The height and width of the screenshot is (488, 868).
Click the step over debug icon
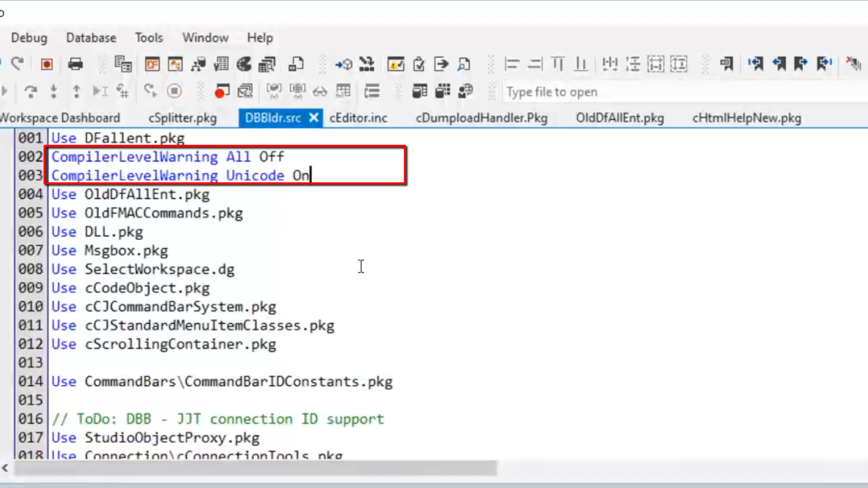coord(31,92)
